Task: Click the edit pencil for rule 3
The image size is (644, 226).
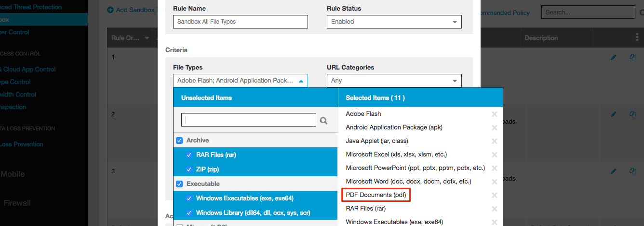Action: [x=614, y=171]
